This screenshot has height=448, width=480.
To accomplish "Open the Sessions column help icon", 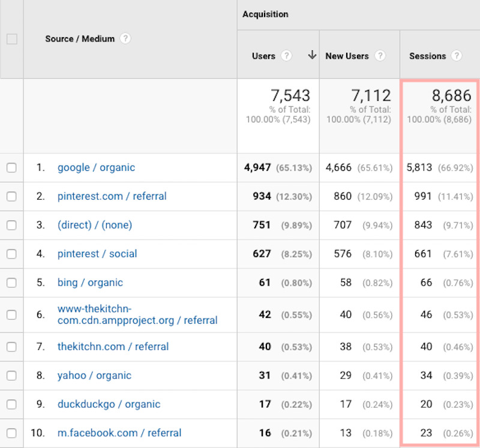I will (457, 56).
